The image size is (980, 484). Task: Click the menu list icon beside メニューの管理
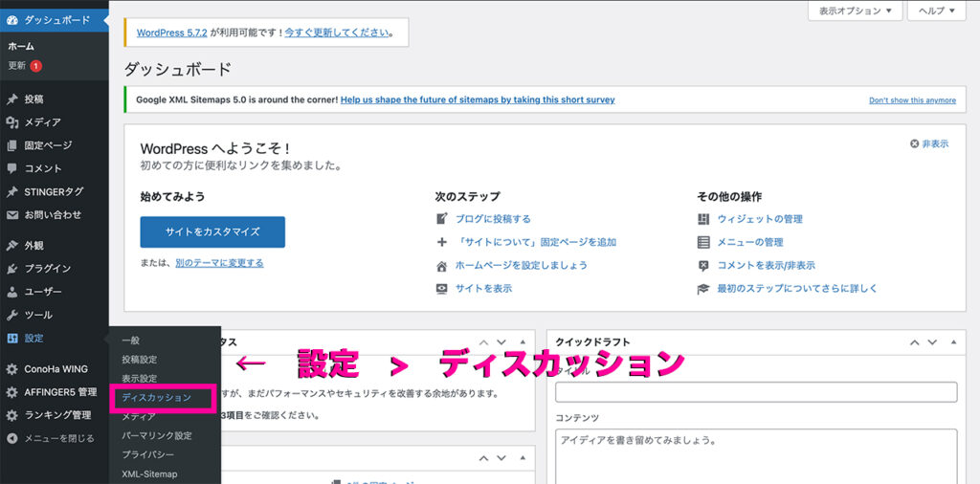[x=703, y=242]
